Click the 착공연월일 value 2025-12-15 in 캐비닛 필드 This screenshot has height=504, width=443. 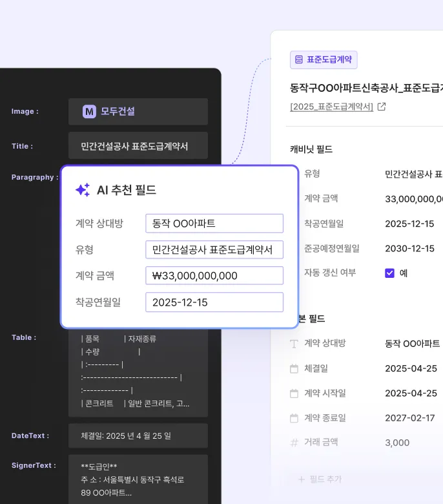click(x=409, y=224)
